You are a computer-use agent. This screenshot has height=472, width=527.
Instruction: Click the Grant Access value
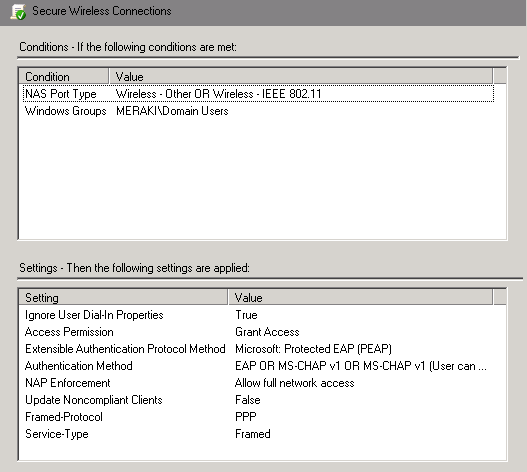click(267, 332)
